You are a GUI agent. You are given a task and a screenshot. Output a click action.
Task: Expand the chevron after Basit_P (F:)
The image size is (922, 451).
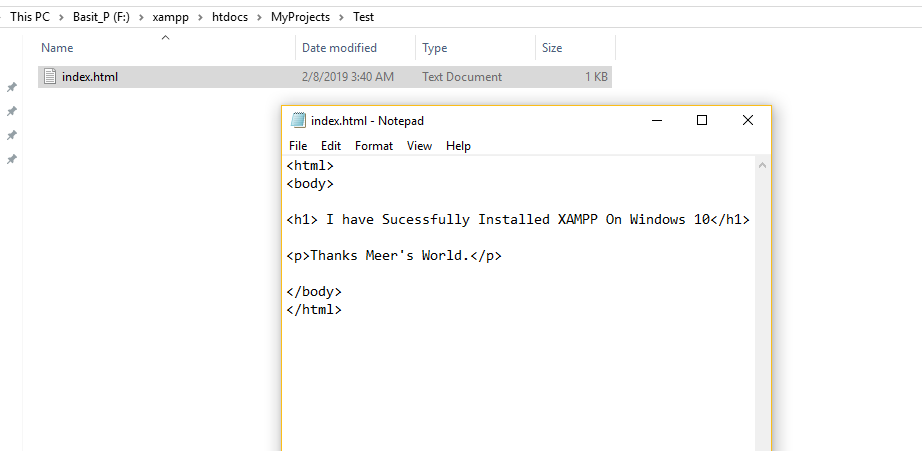[141, 17]
